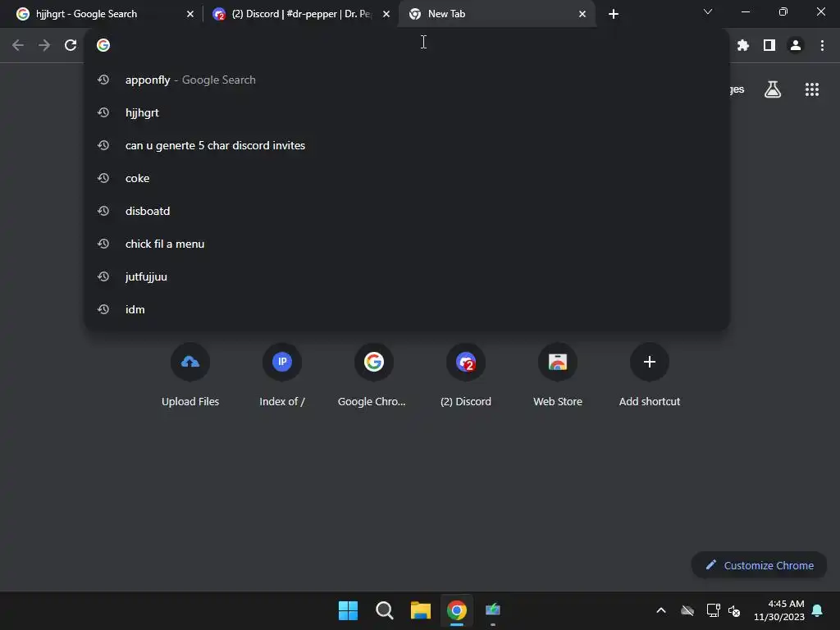
Task: Switch to the Discord #dr-pepper tab
Action: 301,14
